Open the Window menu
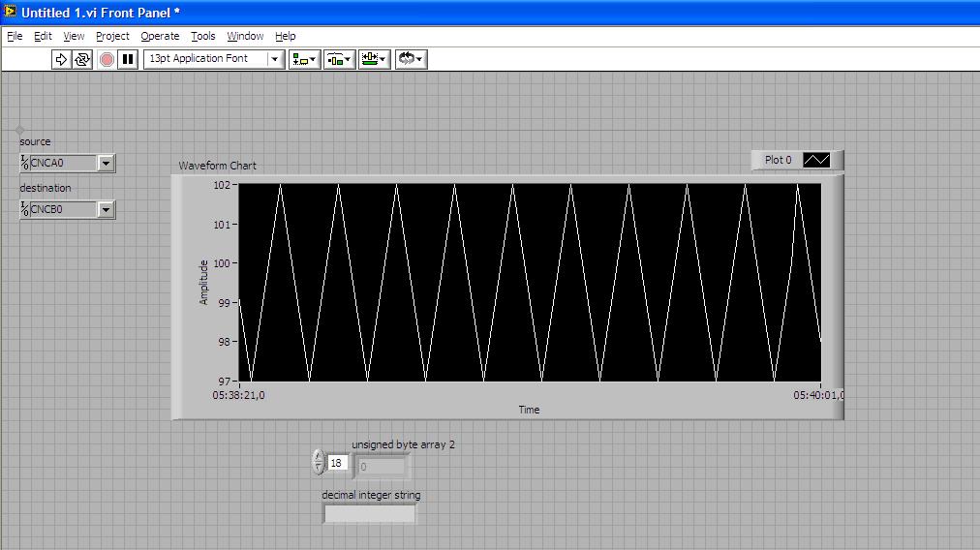This screenshot has height=550, width=980. point(245,36)
